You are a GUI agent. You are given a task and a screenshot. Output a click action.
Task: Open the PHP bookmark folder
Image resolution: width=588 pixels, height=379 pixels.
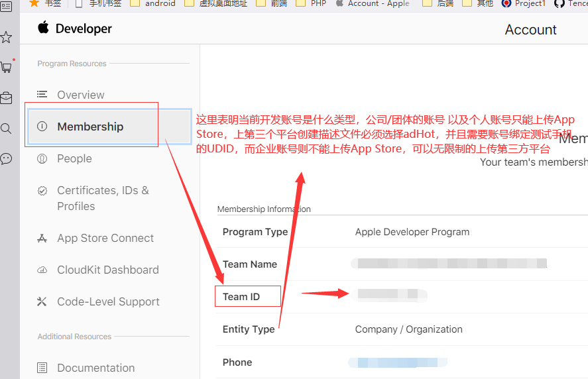[312, 3]
